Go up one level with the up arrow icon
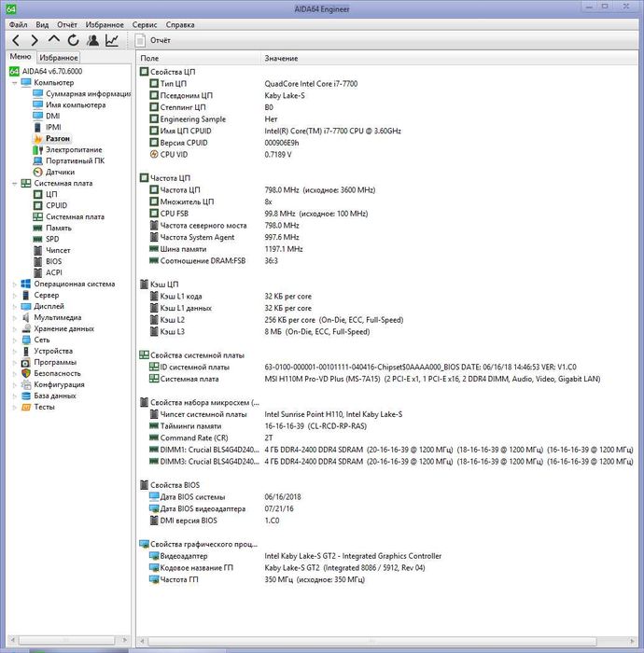This screenshot has width=644, height=653. click(54, 39)
